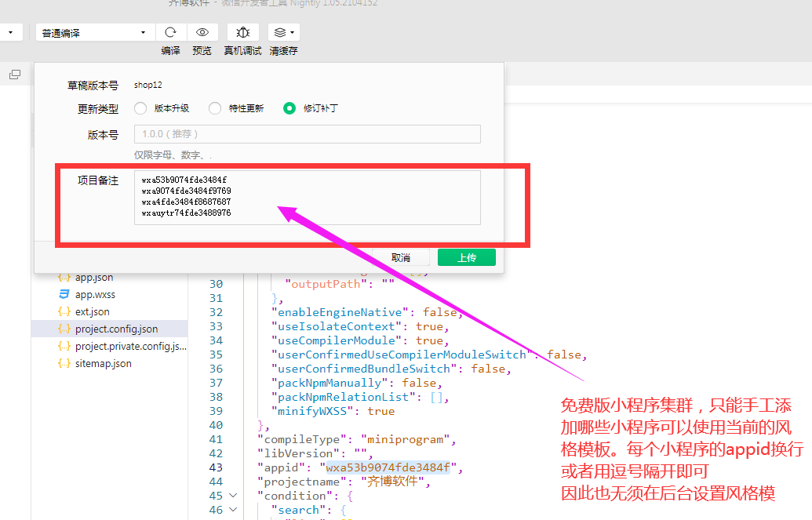Click the ext.json file icon
Image resolution: width=812 pixels, height=520 pixels.
[x=64, y=312]
